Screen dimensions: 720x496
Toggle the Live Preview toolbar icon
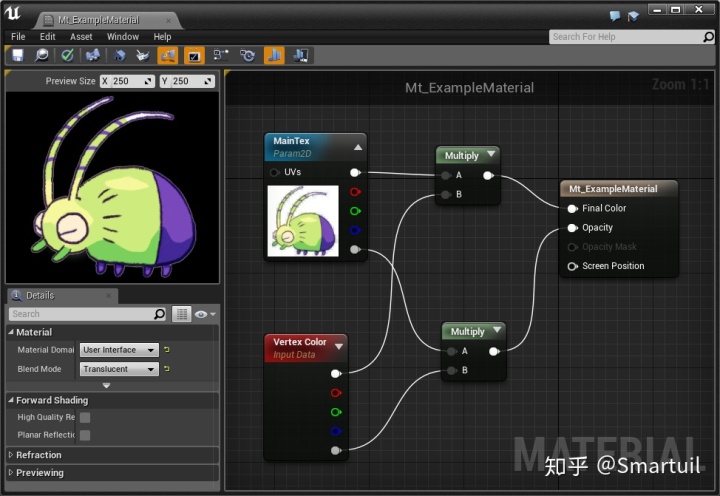tap(194, 56)
